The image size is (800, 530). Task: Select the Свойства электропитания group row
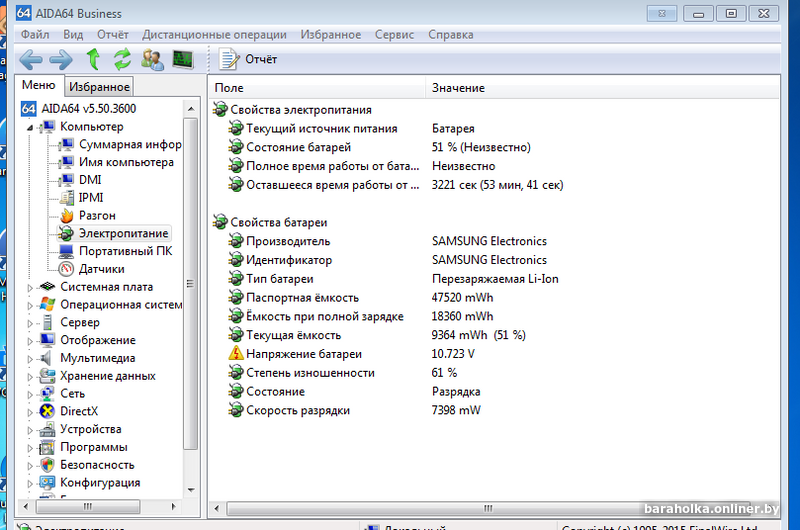(301, 110)
